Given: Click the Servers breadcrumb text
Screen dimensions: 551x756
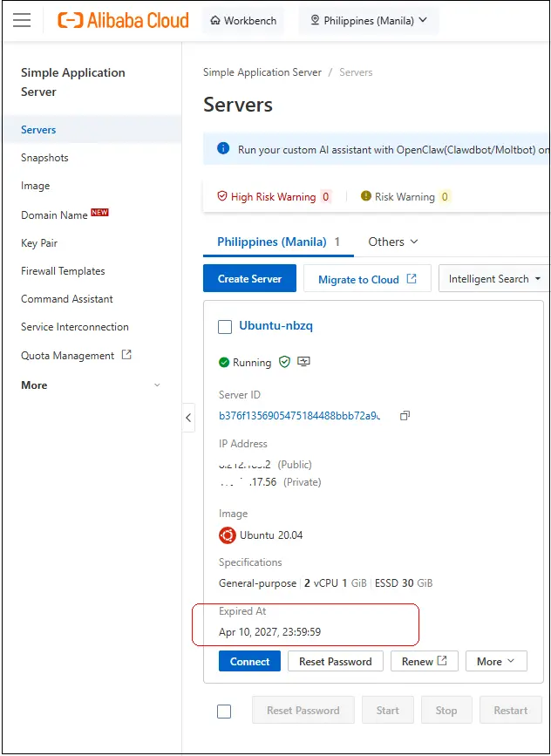Looking at the screenshot, I should (356, 72).
